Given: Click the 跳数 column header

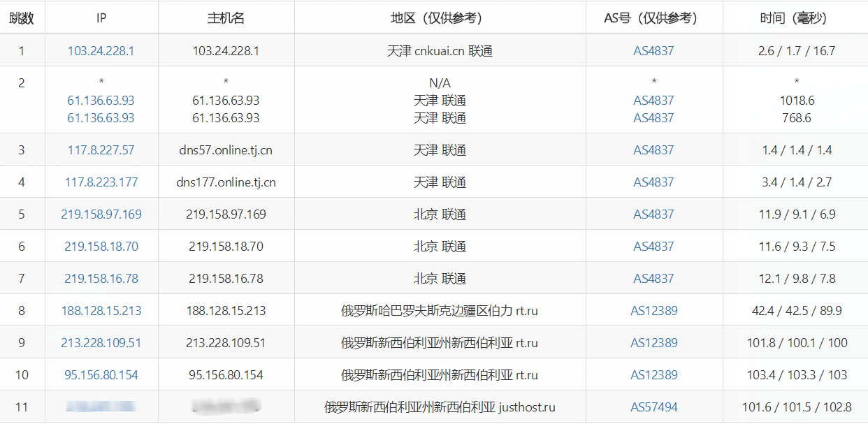Looking at the screenshot, I should pyautogui.click(x=22, y=18).
